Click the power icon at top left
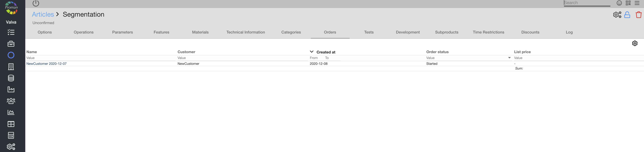The image size is (644, 152). click(x=36, y=3)
